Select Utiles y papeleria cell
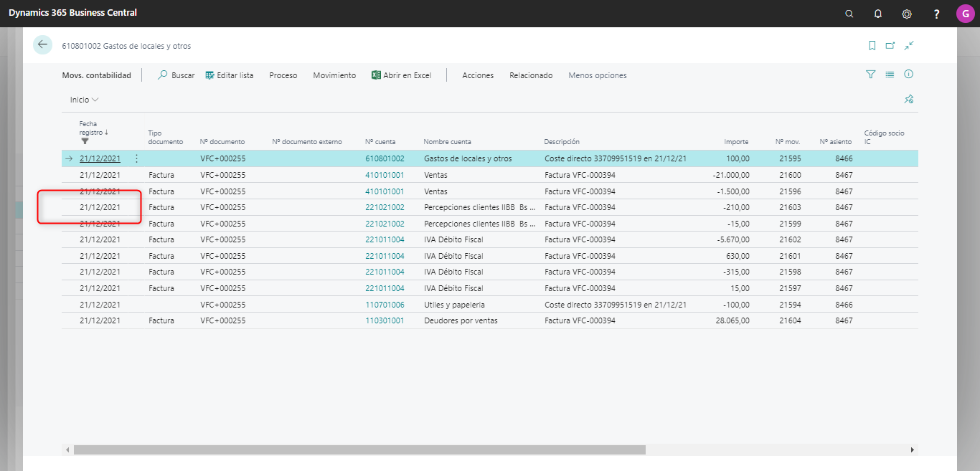 [x=454, y=305]
